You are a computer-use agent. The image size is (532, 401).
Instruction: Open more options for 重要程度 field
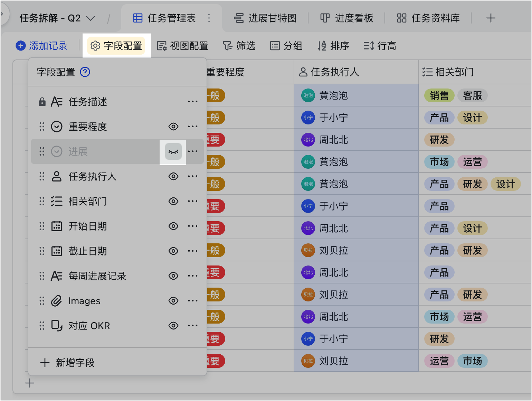193,127
